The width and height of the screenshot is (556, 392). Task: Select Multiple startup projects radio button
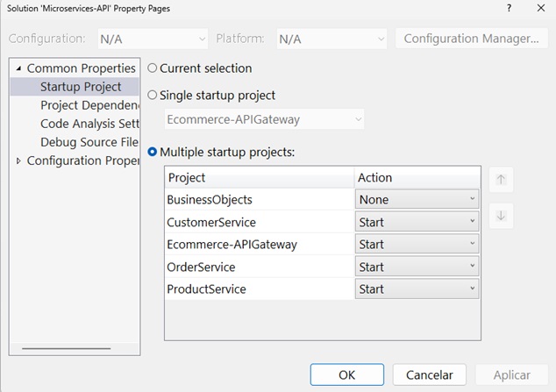click(153, 152)
